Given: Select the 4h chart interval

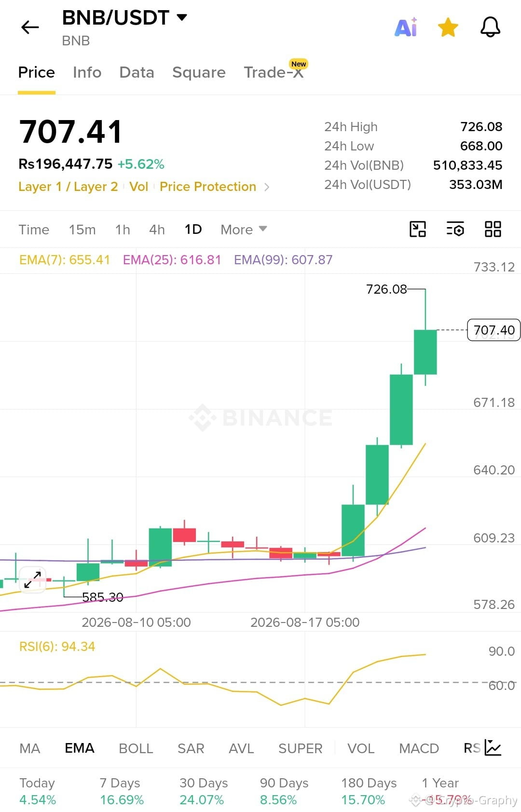Looking at the screenshot, I should tap(157, 230).
